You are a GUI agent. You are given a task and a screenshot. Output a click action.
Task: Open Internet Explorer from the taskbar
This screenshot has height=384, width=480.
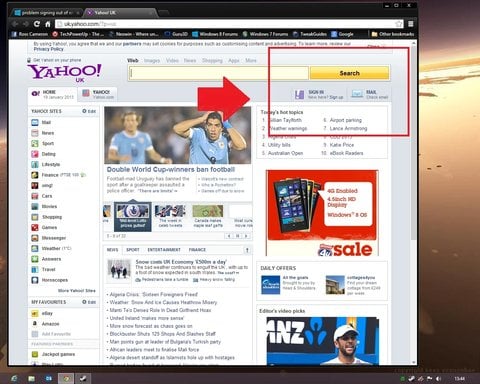click(x=14, y=379)
